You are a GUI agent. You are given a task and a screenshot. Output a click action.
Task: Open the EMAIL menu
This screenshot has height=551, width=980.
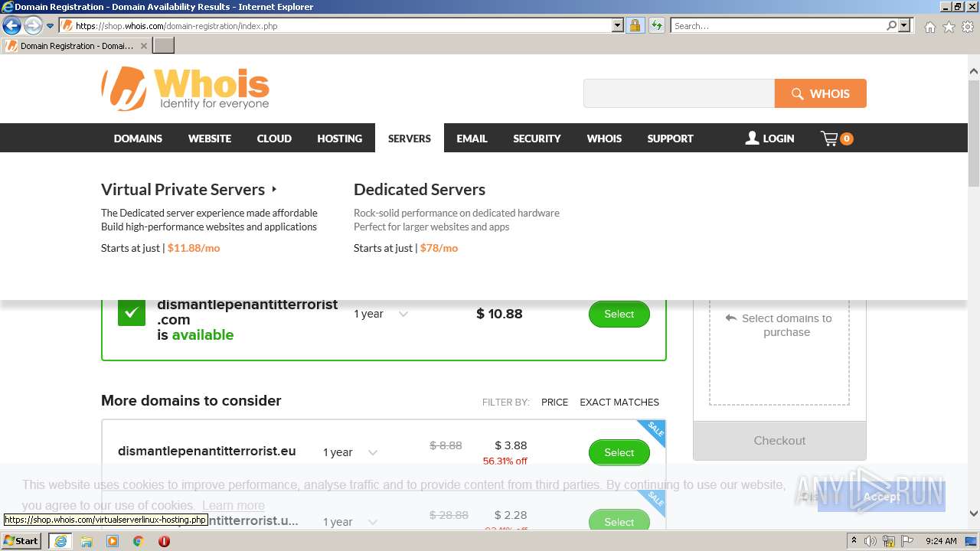(x=472, y=139)
